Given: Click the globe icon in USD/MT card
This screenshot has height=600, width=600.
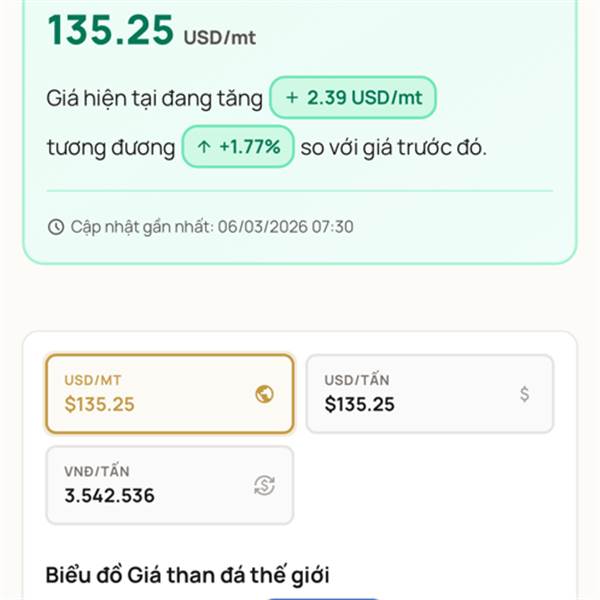Looking at the screenshot, I should click(265, 394).
